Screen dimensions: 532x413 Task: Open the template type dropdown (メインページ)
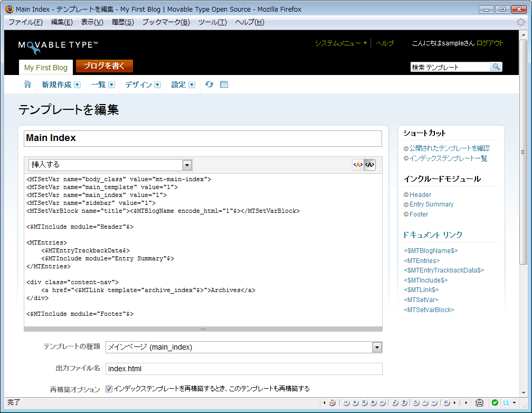[x=244, y=347]
